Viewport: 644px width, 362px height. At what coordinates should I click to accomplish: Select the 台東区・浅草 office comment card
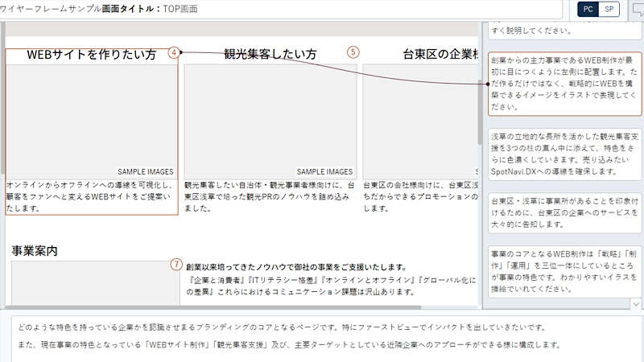pyautogui.click(x=564, y=214)
